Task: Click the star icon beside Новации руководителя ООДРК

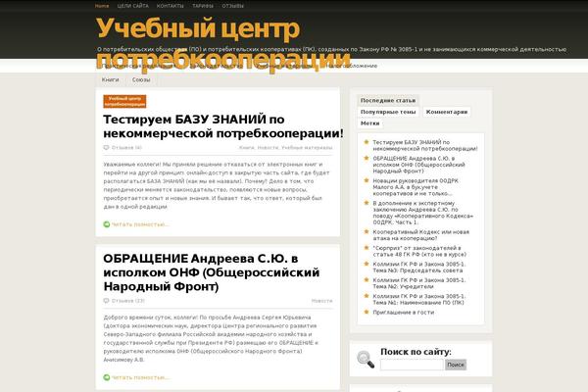Action: [367, 180]
